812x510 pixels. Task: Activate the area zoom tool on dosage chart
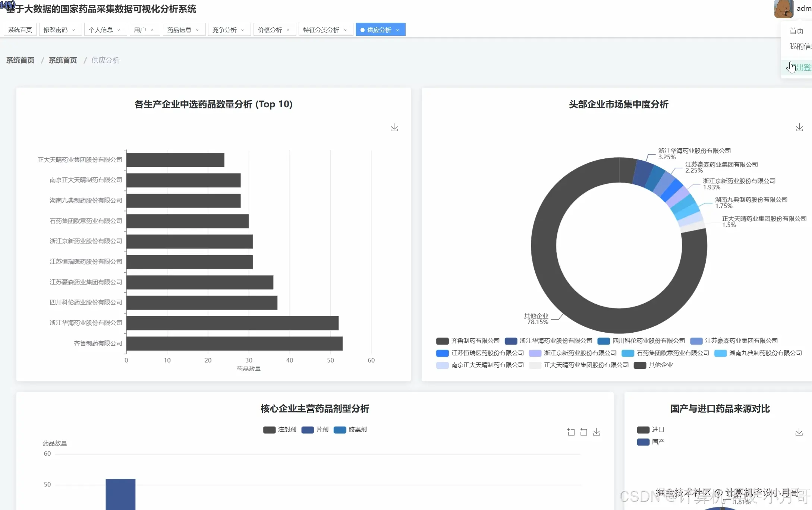pos(571,432)
